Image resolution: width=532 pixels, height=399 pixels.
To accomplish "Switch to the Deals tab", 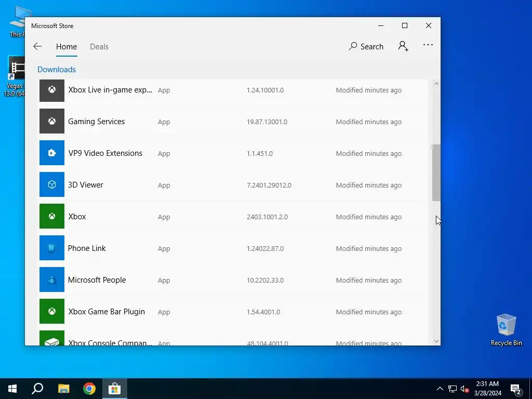I will pos(99,46).
